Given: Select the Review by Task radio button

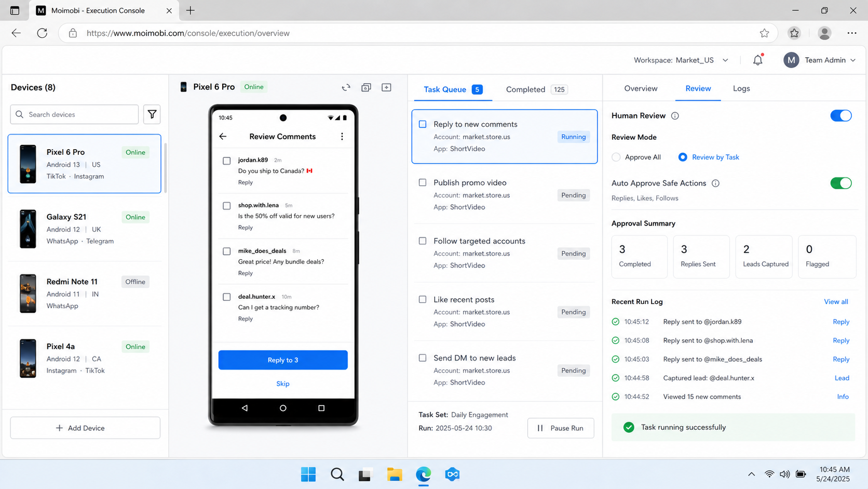Looking at the screenshot, I should (x=683, y=157).
